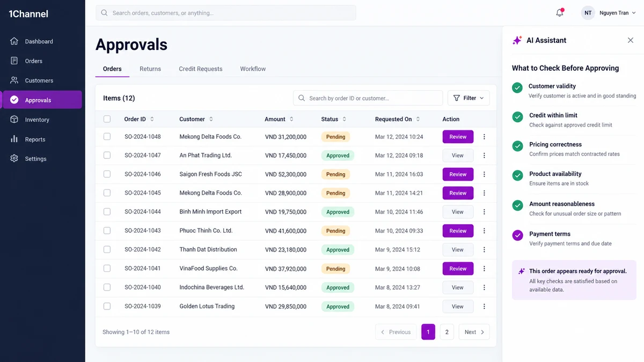Click the global search field
644x362 pixels.
226,13
